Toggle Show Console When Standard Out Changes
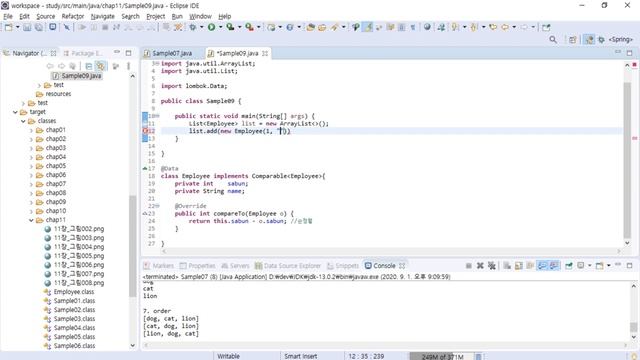The image size is (640, 360). [x=542, y=266]
